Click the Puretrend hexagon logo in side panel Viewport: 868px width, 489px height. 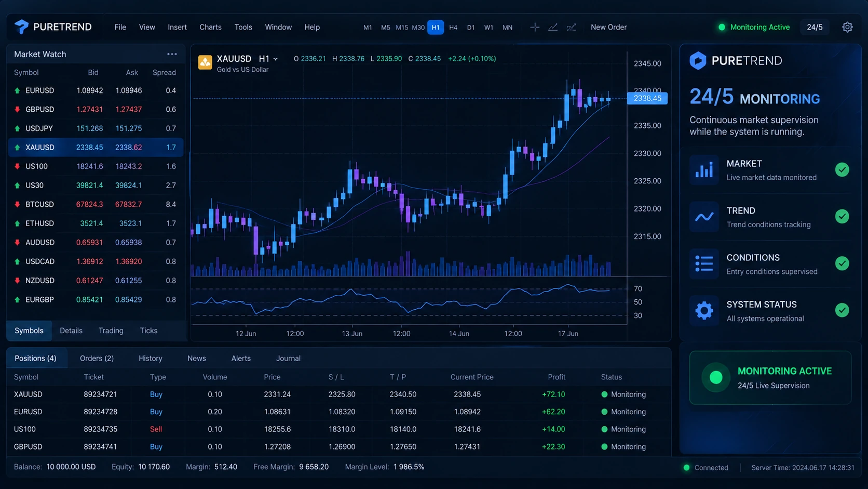tap(698, 61)
